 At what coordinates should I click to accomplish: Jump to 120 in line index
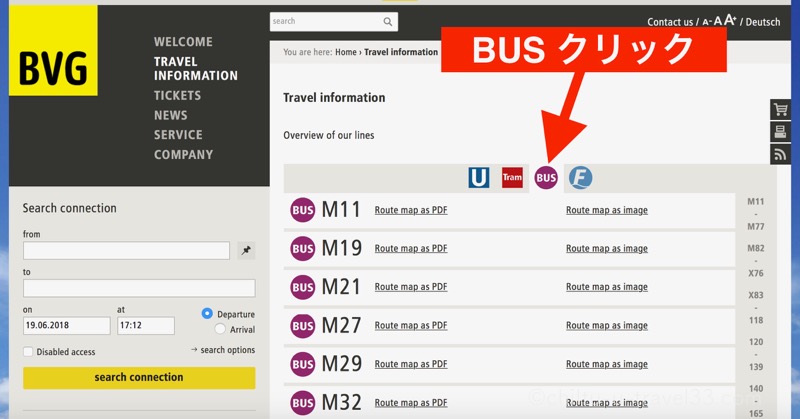tap(756, 342)
